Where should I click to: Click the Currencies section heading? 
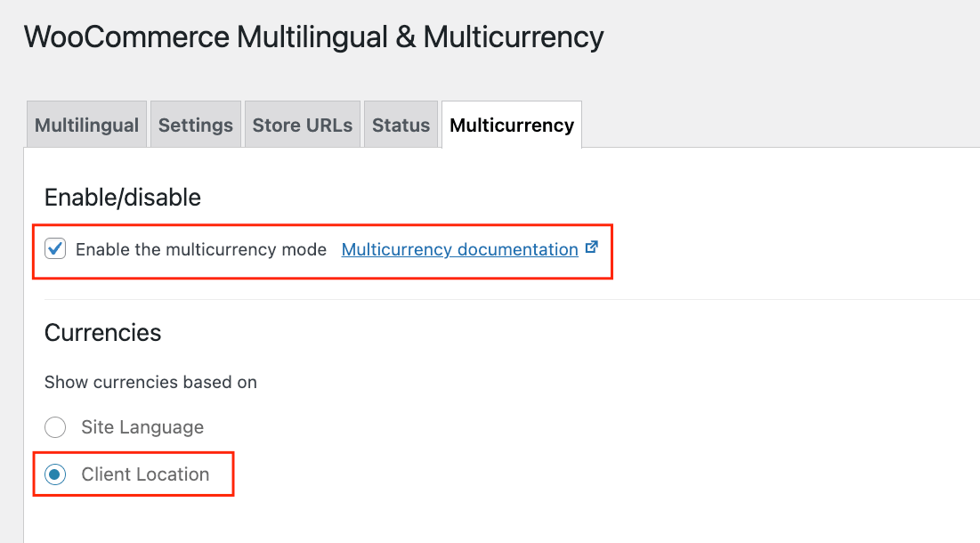pyautogui.click(x=102, y=332)
